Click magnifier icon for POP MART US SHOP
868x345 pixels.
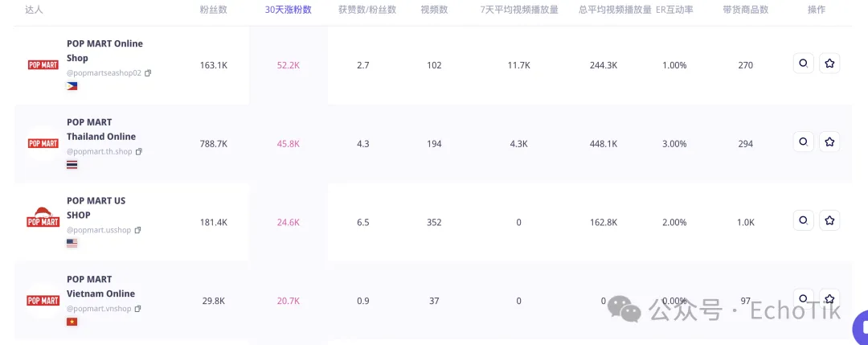point(803,220)
